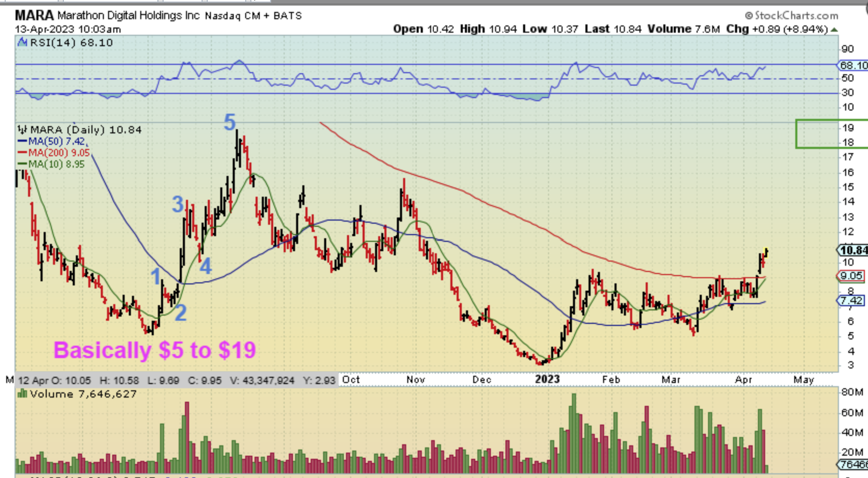
Task: Click the MARA (Daily) 10.84 legend label
Action: pyautogui.click(x=86, y=130)
